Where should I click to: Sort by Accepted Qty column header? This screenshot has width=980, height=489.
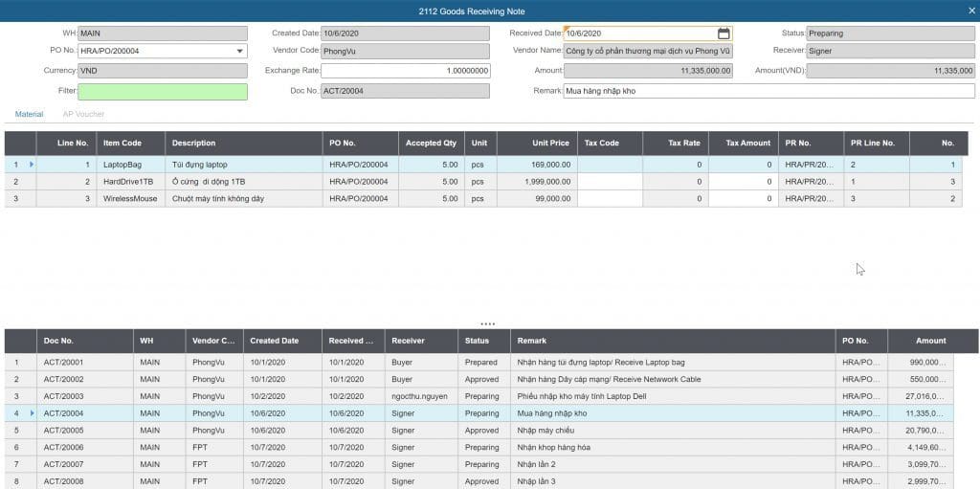click(431, 144)
